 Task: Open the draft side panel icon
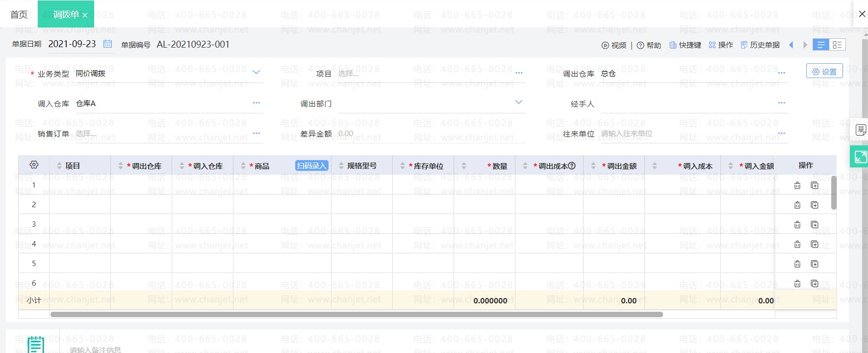tap(860, 130)
